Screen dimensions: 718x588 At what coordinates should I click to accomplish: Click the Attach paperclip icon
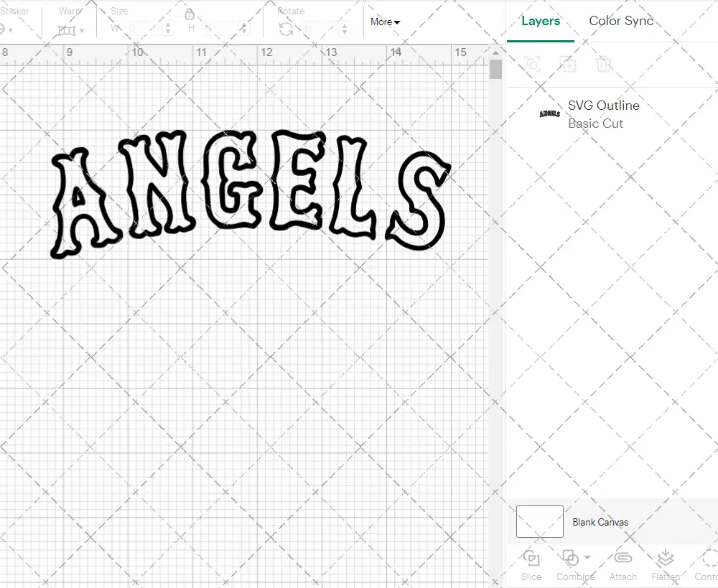[x=623, y=559]
